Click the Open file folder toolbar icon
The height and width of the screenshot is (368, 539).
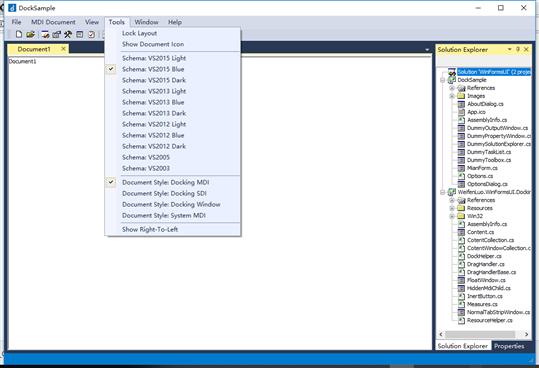point(31,34)
